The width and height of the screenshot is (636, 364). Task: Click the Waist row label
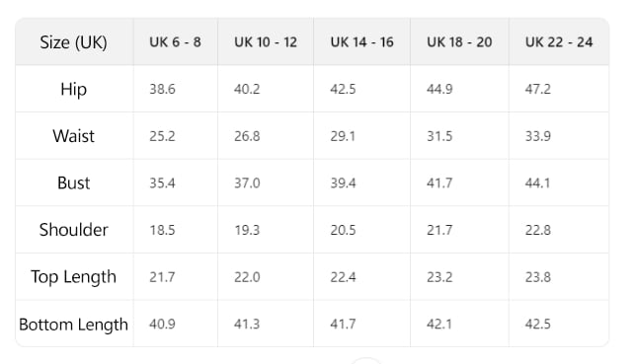click(x=73, y=136)
